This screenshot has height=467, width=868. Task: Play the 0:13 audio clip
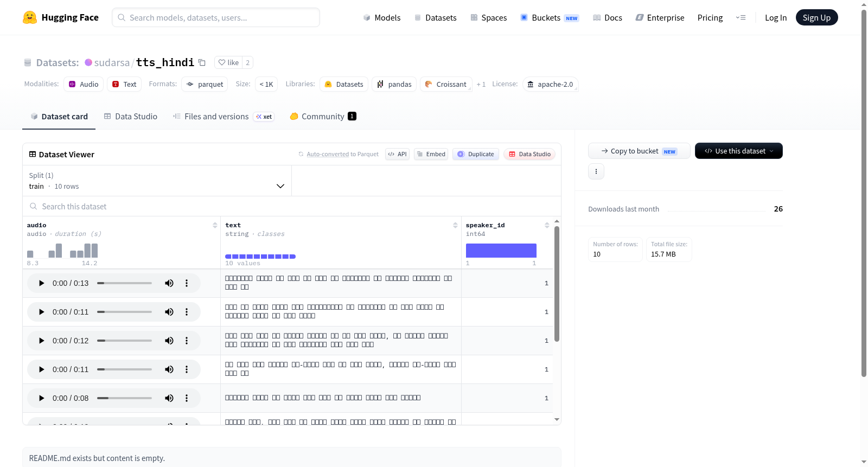(x=41, y=283)
